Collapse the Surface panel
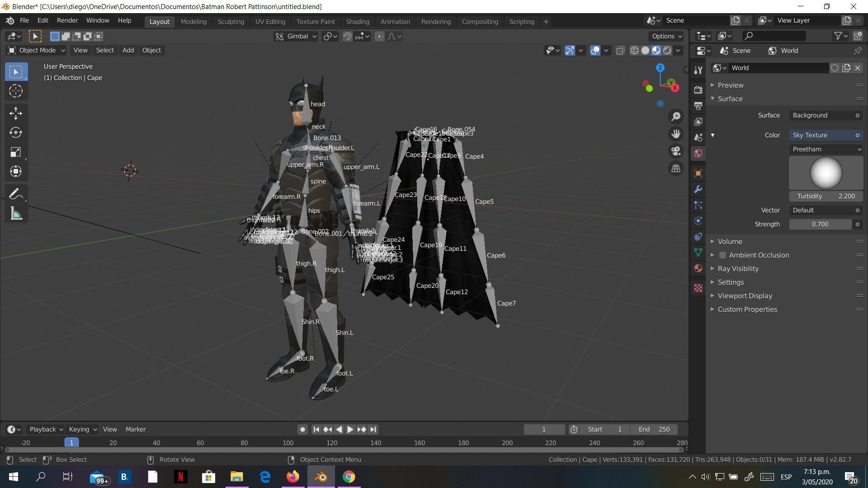868x488 pixels. (x=730, y=99)
